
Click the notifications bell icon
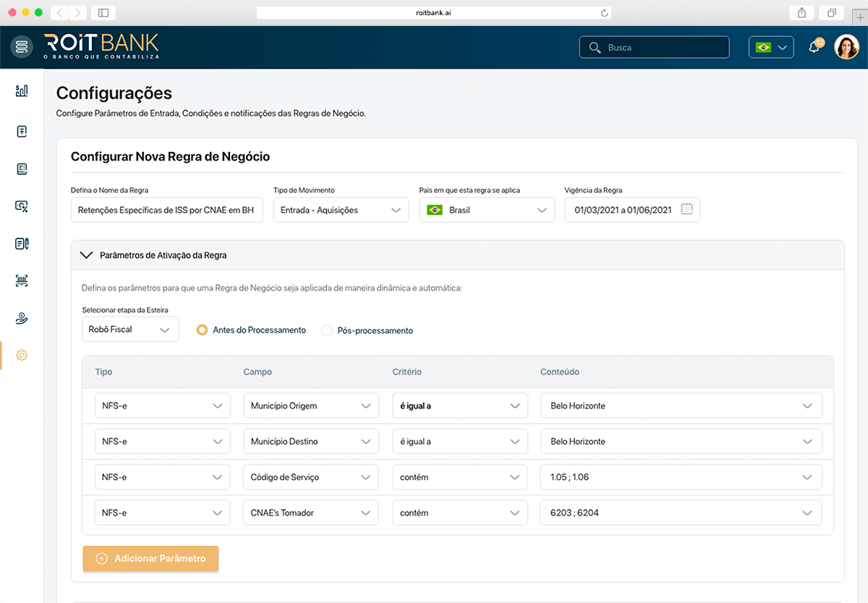tap(814, 48)
